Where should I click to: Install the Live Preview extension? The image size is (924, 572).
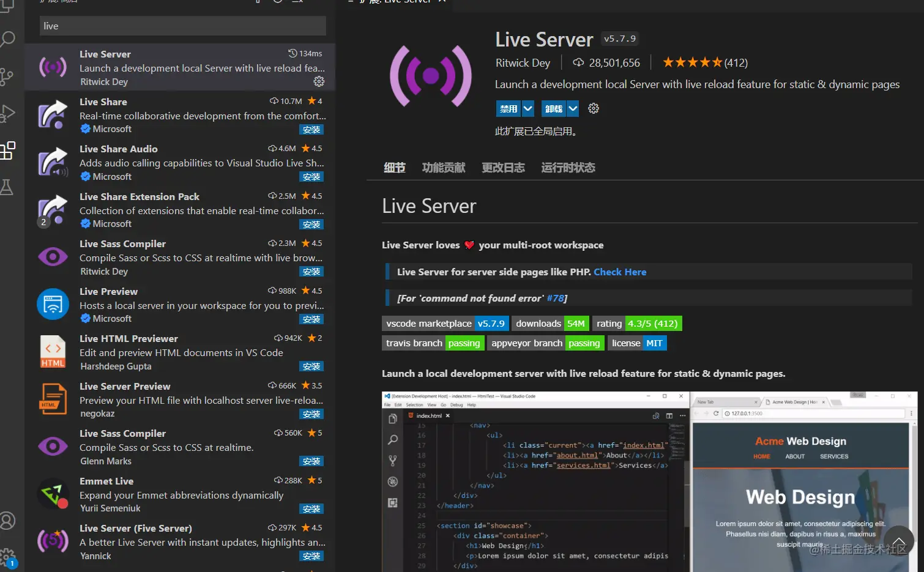point(311,319)
